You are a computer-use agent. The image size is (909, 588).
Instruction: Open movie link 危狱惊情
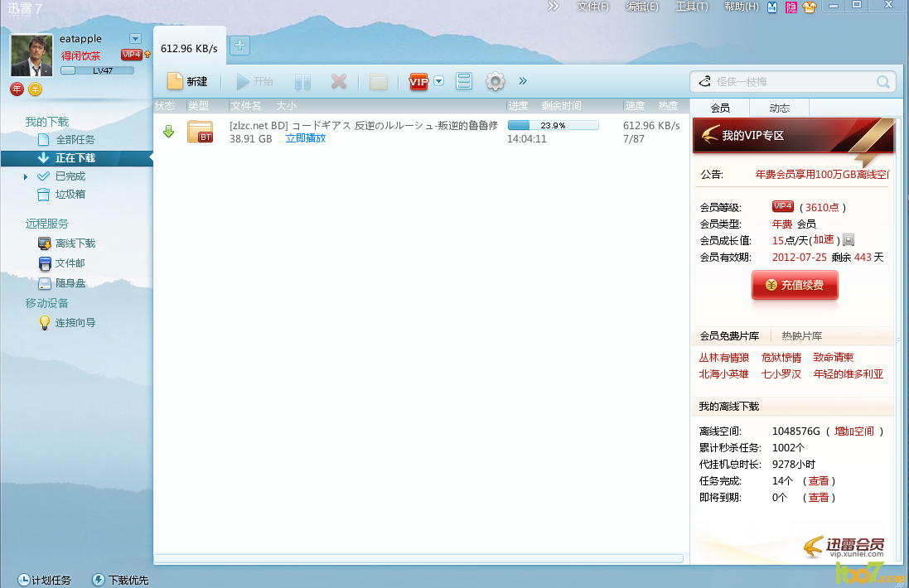(781, 358)
